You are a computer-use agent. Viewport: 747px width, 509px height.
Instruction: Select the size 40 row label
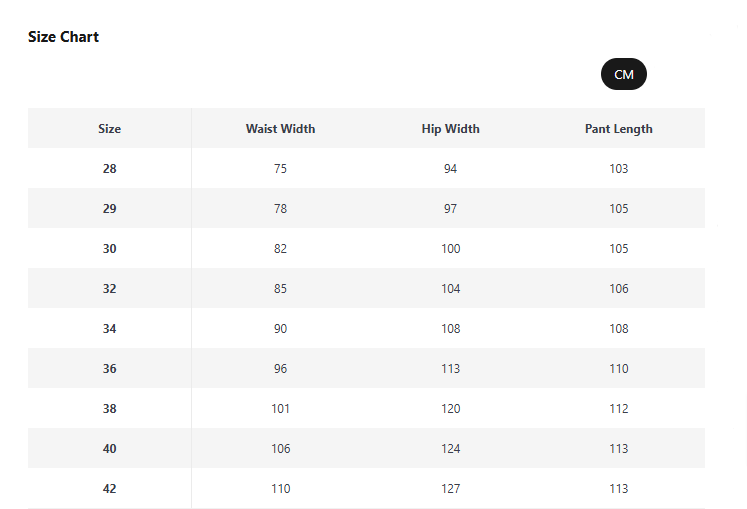point(109,449)
